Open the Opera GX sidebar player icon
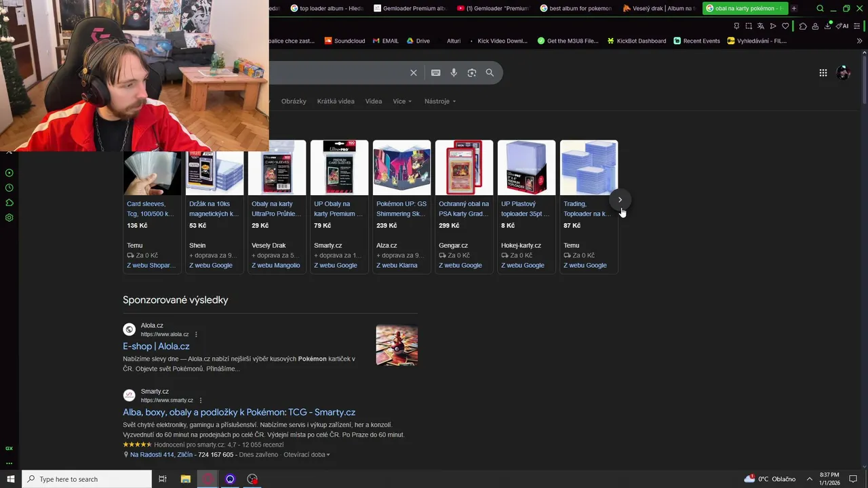 click(9, 173)
